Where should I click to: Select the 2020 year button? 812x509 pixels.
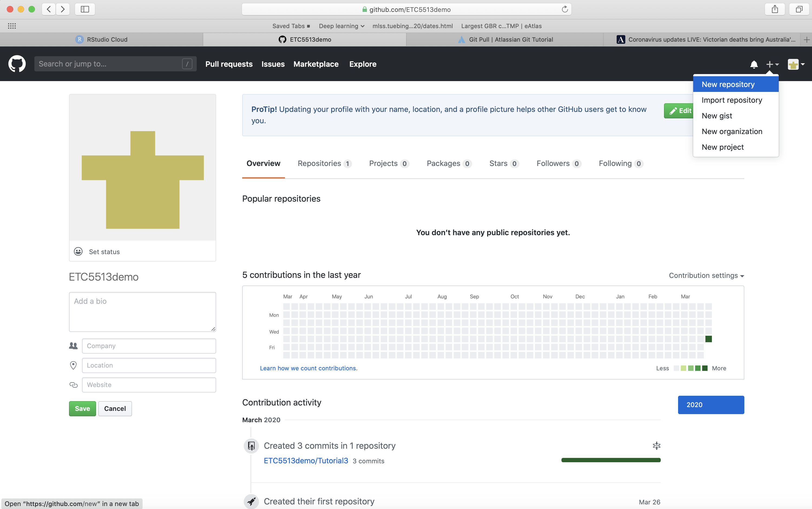coord(711,405)
